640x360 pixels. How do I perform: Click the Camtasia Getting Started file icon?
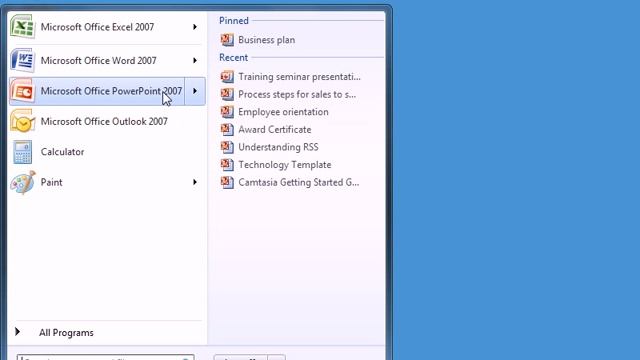(x=227, y=182)
